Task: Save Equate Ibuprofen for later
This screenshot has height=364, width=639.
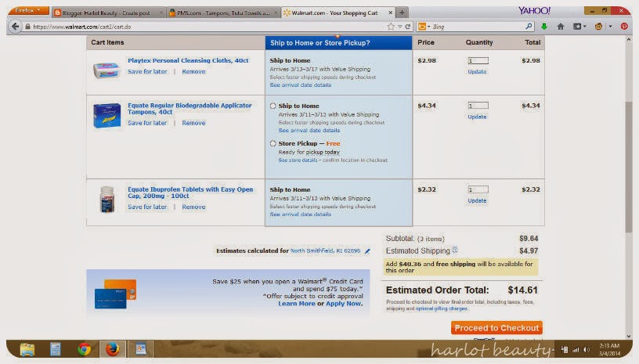Action: tap(147, 207)
